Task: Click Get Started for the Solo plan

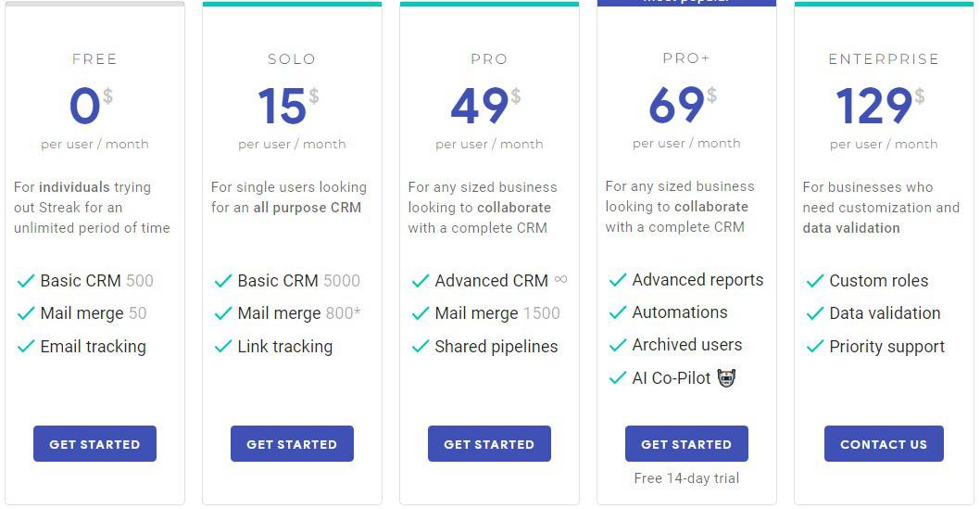Action: click(292, 444)
